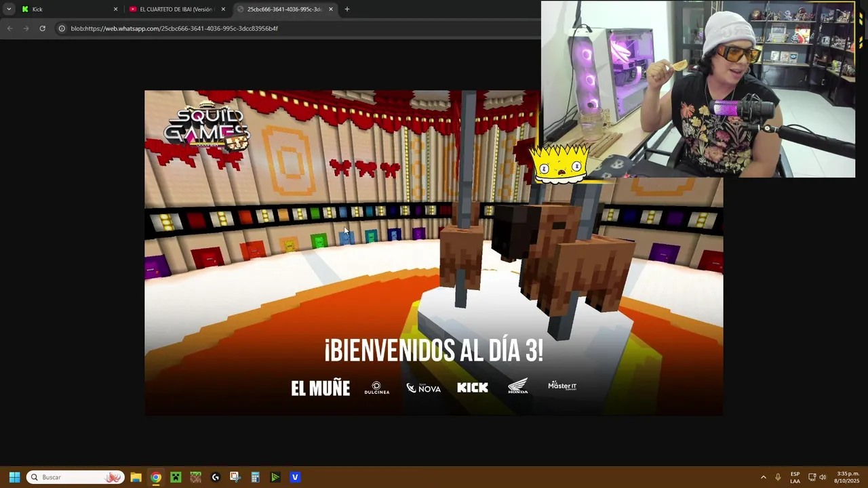Viewport: 868px width, 488px height.
Task: Switch to the EL CUARTETO DE IBAI tab
Action: [175, 9]
